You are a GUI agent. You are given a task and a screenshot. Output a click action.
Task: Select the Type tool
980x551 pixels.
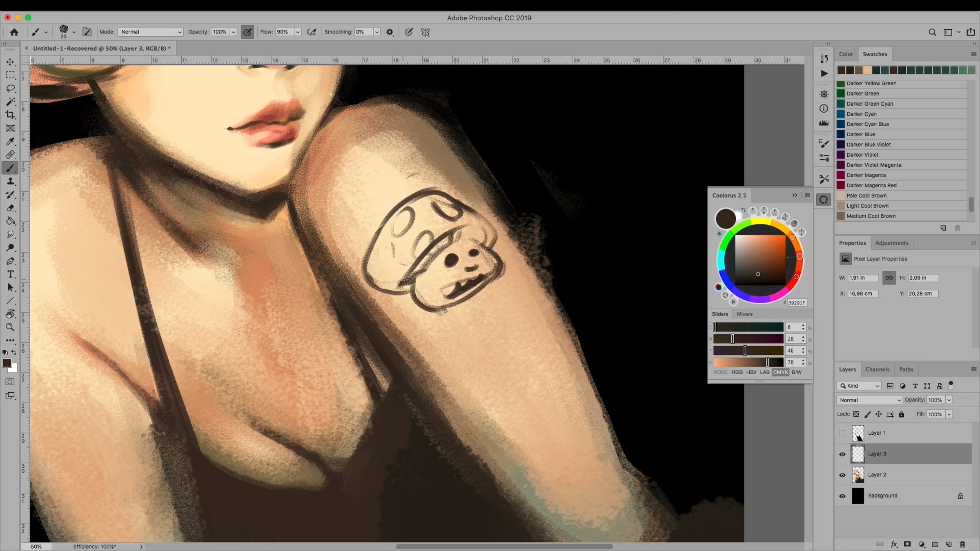click(x=11, y=274)
